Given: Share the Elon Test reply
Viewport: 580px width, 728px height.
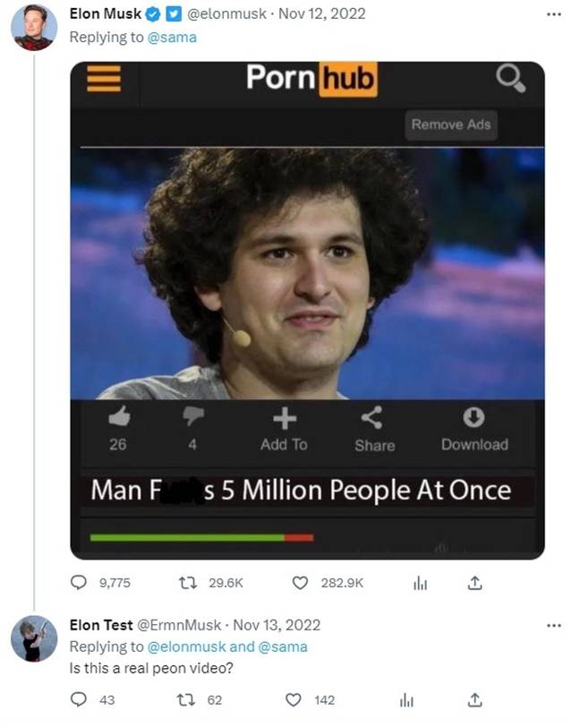Looking at the screenshot, I should pyautogui.click(x=475, y=700).
